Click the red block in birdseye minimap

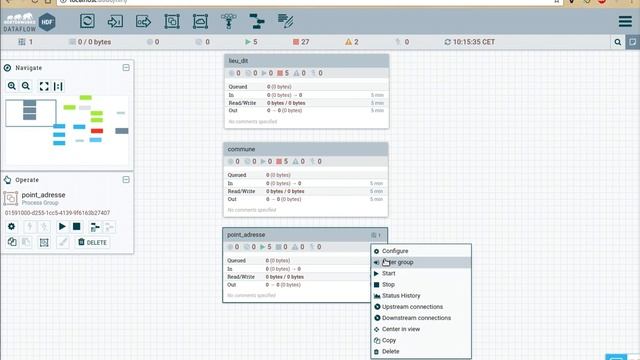point(97,131)
